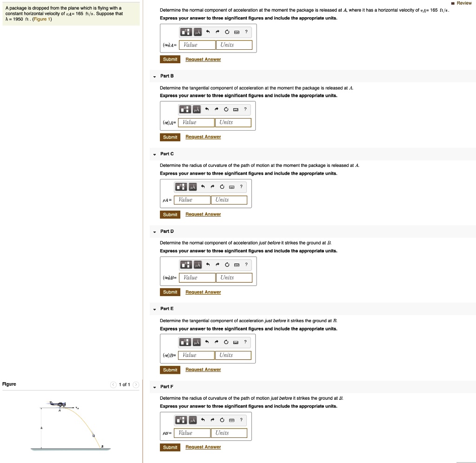Screen dimensions: 476x463
Task: Click reset icon in Part C toolbar
Action: click(x=222, y=187)
